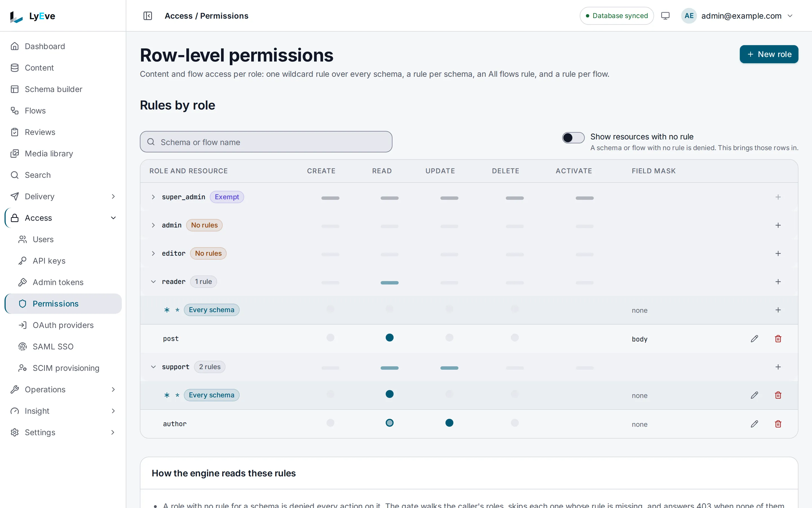Go to Schema builder
The width and height of the screenshot is (812, 508).
click(63, 89)
